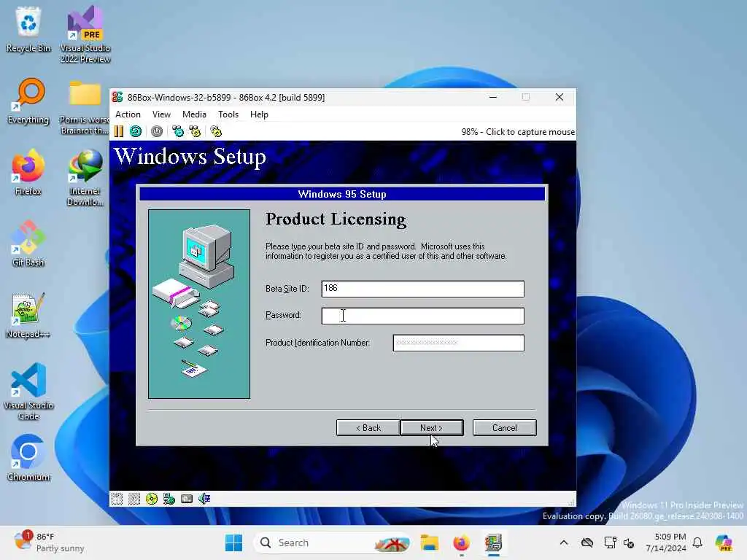
Task: Select Visual Studio 2022 Preview desktop icon
Action: pyautogui.click(x=85, y=34)
